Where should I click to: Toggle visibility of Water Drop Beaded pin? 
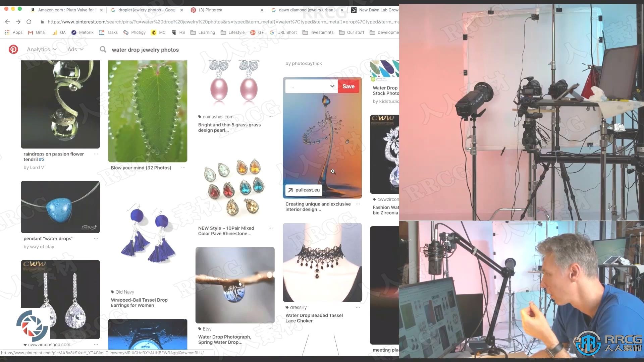(x=358, y=307)
